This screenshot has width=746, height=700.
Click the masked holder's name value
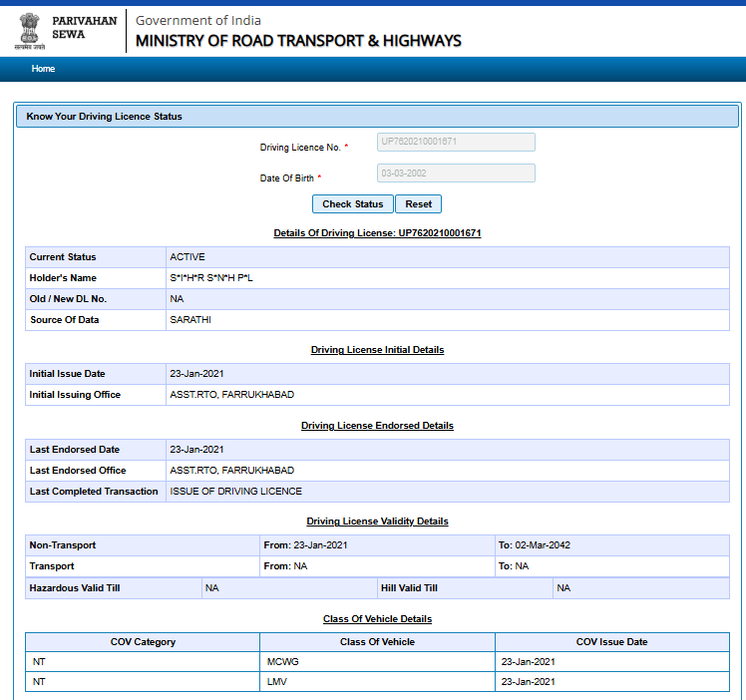pos(211,278)
